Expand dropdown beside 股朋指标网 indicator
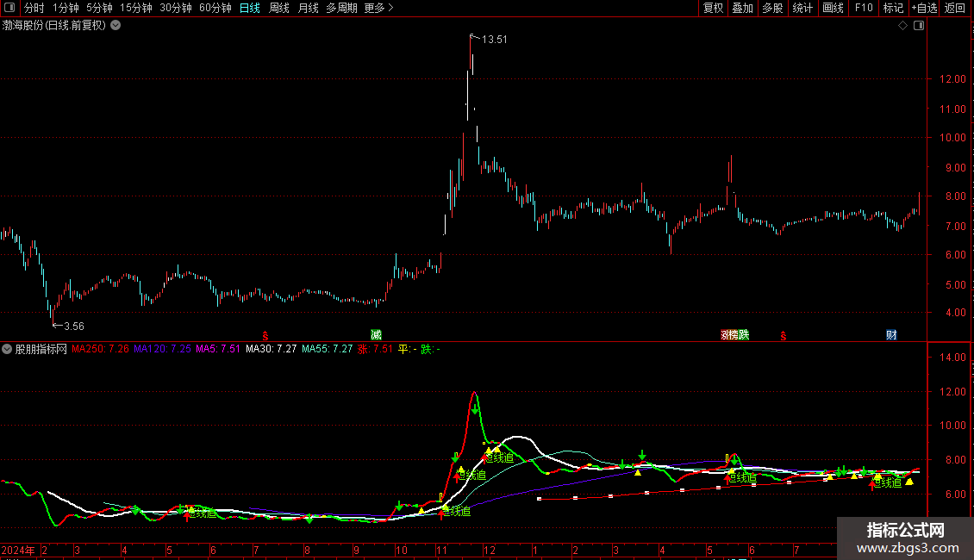Screen dimensions: 974x560 (7, 349)
